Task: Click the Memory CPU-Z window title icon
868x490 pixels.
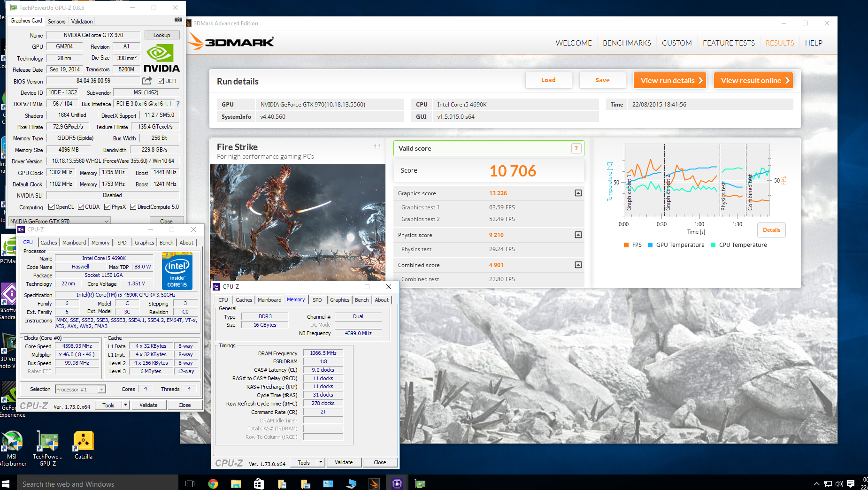Action: pyautogui.click(x=216, y=287)
